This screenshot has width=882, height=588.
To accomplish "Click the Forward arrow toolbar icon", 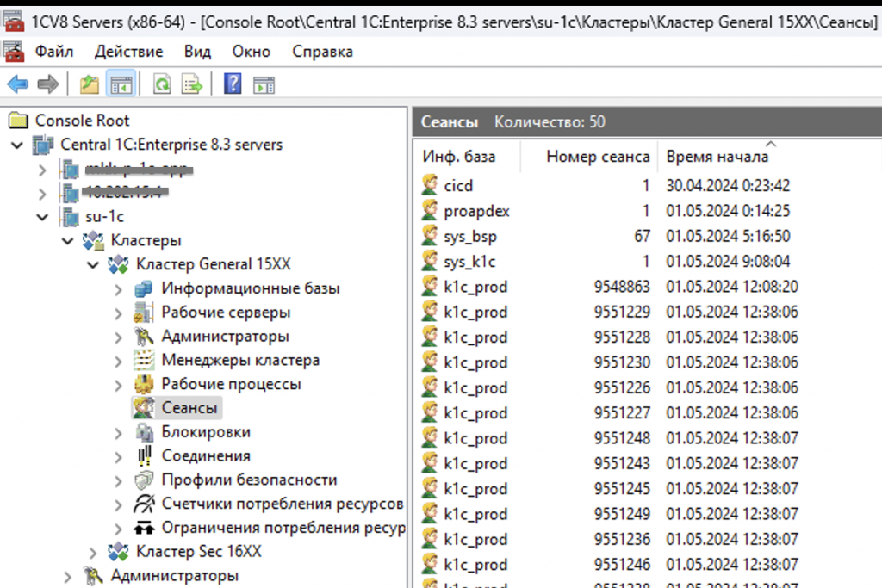I will click(48, 85).
